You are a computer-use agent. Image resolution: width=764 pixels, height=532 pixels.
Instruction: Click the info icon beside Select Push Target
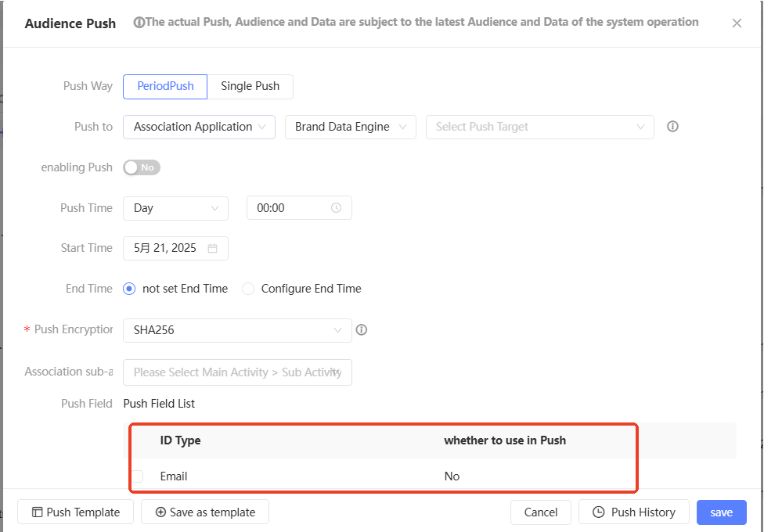click(x=672, y=127)
